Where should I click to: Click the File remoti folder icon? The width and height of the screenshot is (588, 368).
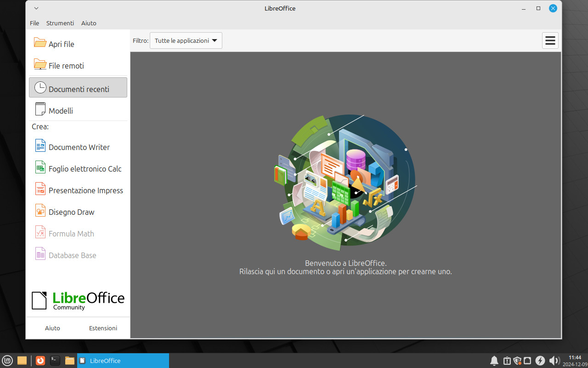click(x=40, y=64)
